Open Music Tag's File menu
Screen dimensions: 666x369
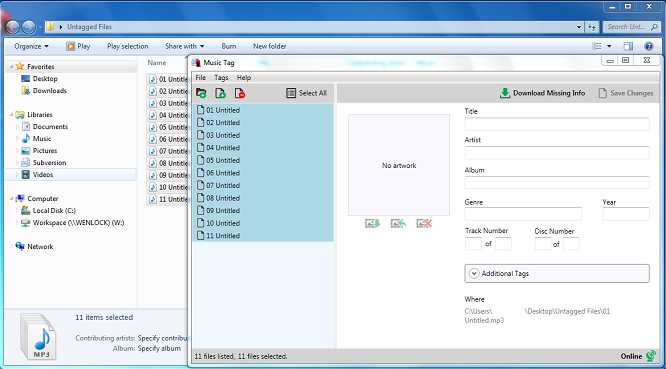click(200, 78)
